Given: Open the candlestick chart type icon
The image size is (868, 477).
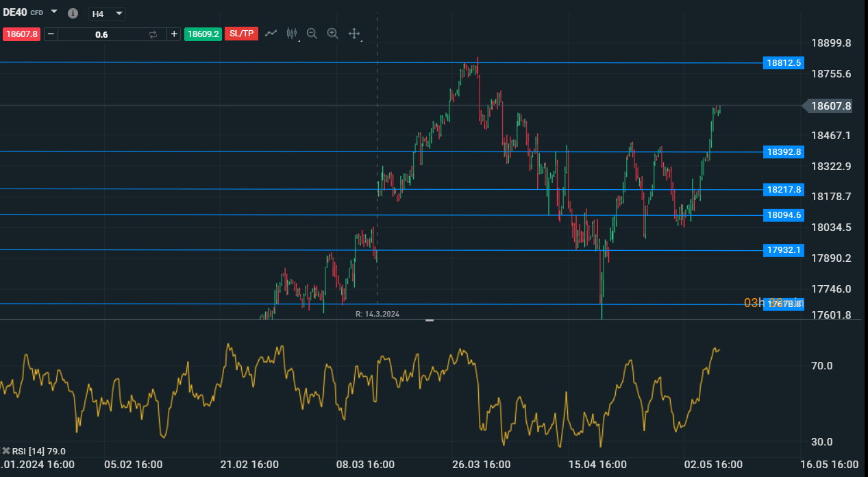Looking at the screenshot, I should [x=292, y=33].
